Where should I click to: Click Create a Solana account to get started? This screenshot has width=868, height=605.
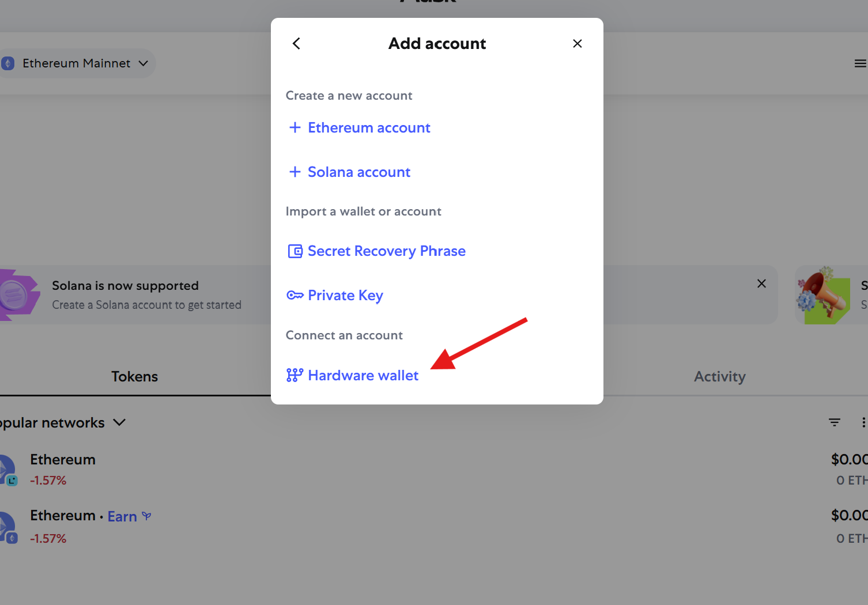click(146, 305)
